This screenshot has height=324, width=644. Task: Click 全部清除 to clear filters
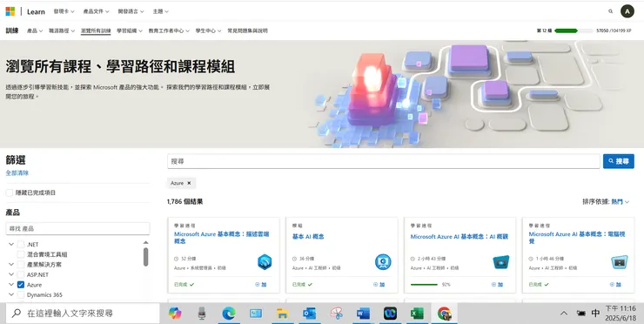coord(17,173)
